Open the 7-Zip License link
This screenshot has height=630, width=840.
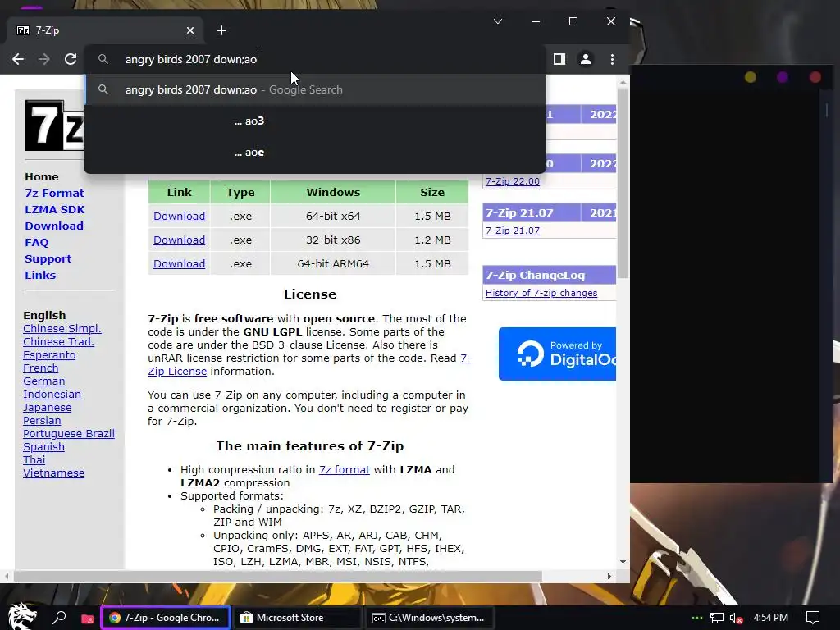177,372
